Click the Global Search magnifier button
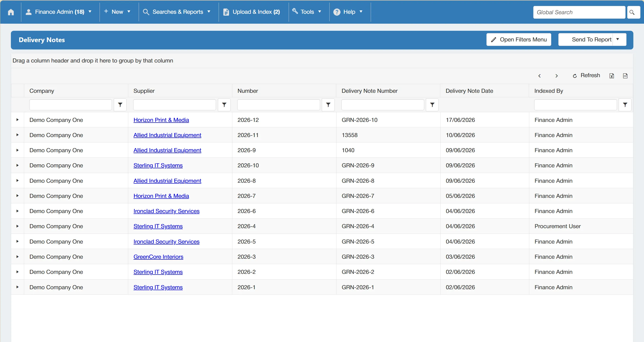 (634, 12)
